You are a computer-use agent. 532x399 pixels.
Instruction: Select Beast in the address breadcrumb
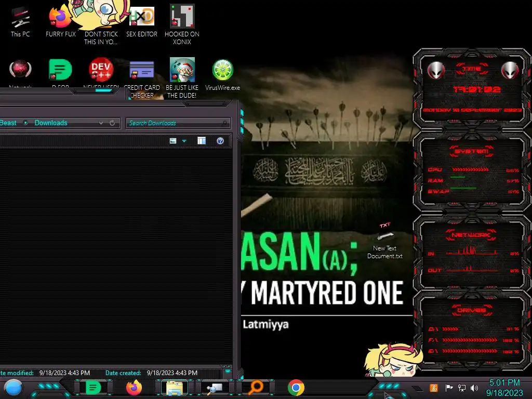(8, 123)
